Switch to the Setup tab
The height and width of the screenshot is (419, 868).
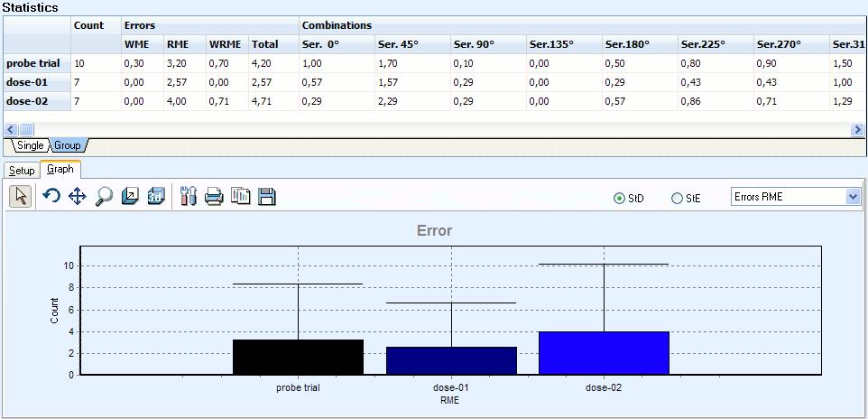(22, 171)
